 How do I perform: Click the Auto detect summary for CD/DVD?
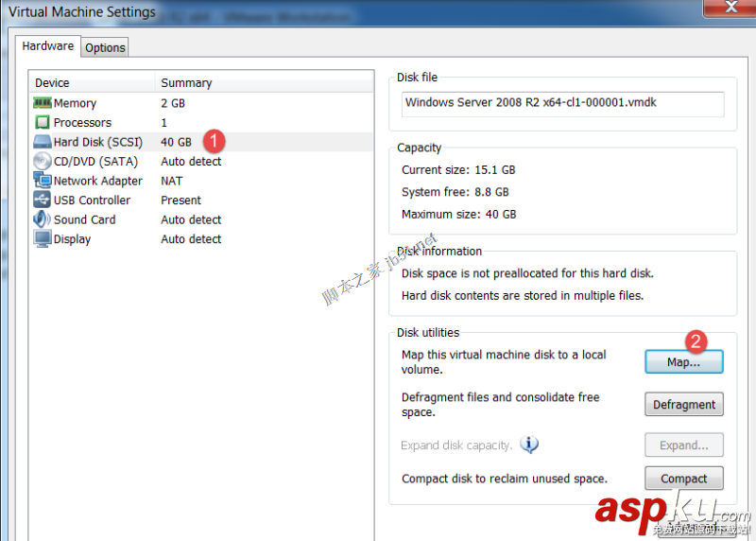[191, 161]
